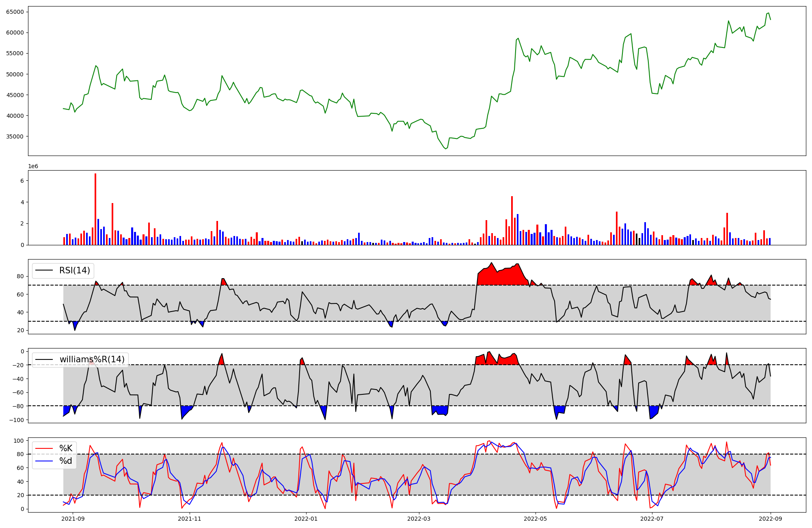Click the red line sample beside %K
The width and height of the screenshot is (812, 528).
[44, 448]
